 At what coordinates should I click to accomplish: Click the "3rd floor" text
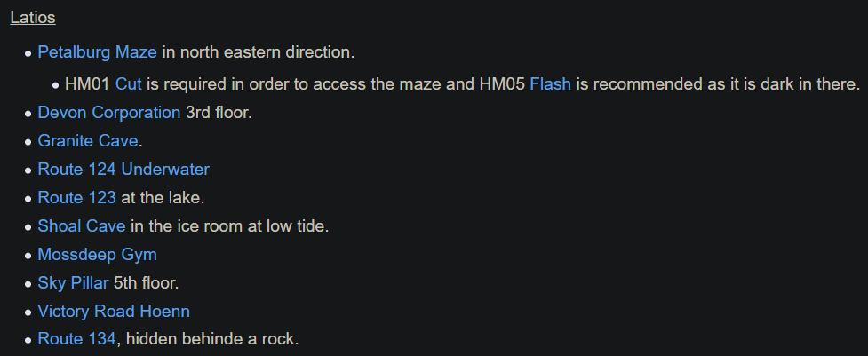(219, 113)
